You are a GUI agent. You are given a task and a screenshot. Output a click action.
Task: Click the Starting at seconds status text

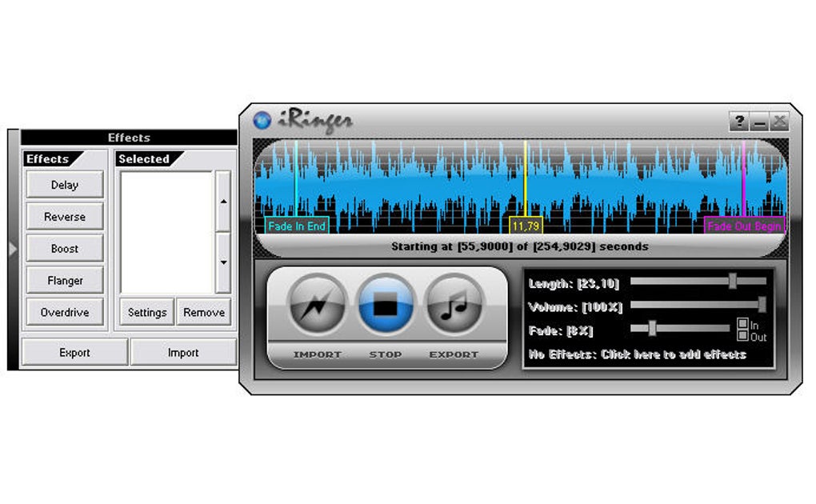pyautogui.click(x=520, y=246)
